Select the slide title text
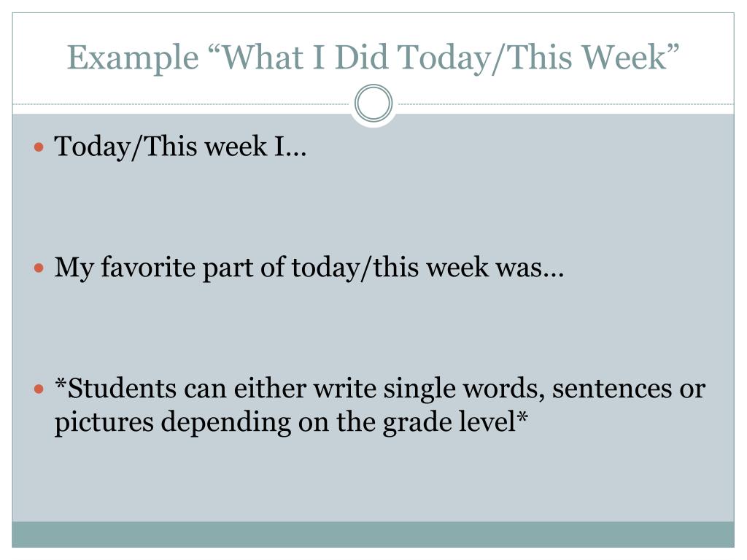Image resolution: width=747 pixels, height=560 pixels. 373,58
